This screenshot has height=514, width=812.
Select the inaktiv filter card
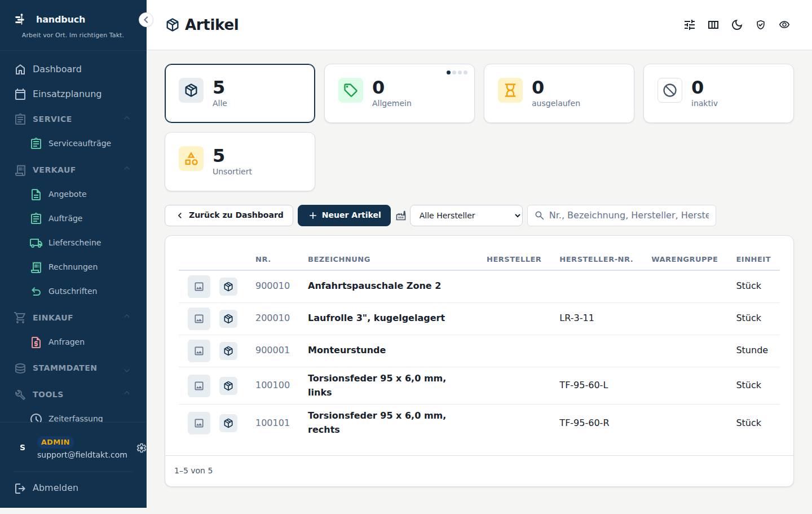tap(718, 93)
